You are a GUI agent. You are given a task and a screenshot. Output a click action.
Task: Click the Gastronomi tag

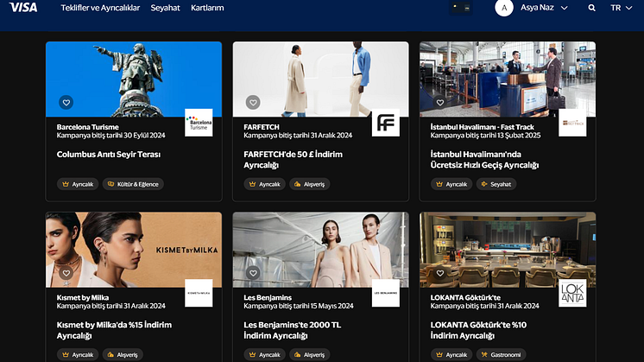click(x=501, y=354)
